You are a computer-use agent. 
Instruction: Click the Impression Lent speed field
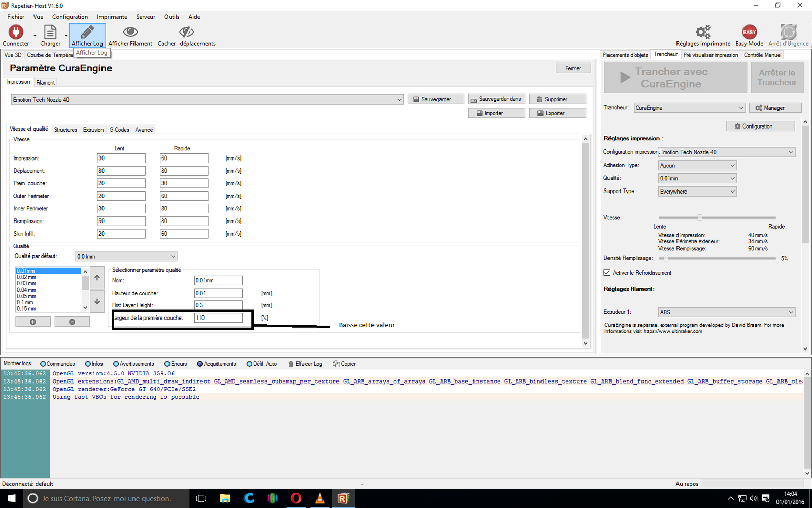pos(121,158)
